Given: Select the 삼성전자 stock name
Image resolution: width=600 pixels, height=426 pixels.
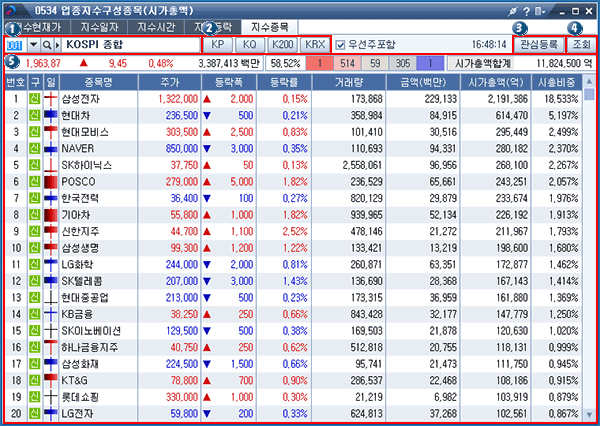Looking at the screenshot, I should (x=80, y=99).
